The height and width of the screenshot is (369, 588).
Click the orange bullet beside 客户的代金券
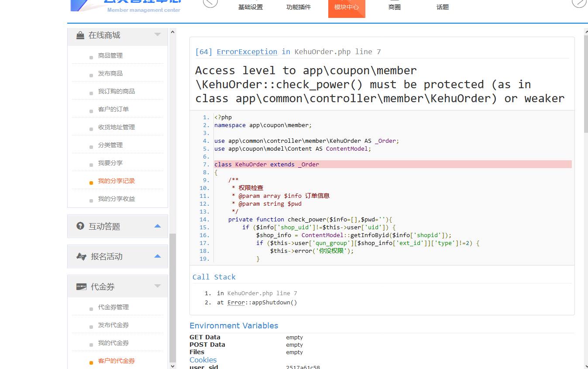[x=91, y=362]
